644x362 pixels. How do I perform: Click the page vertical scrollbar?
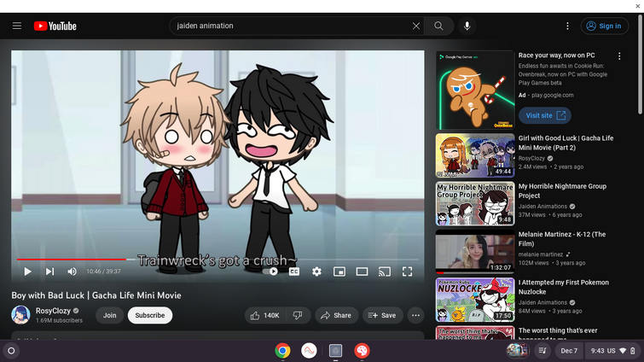tap(641, 64)
